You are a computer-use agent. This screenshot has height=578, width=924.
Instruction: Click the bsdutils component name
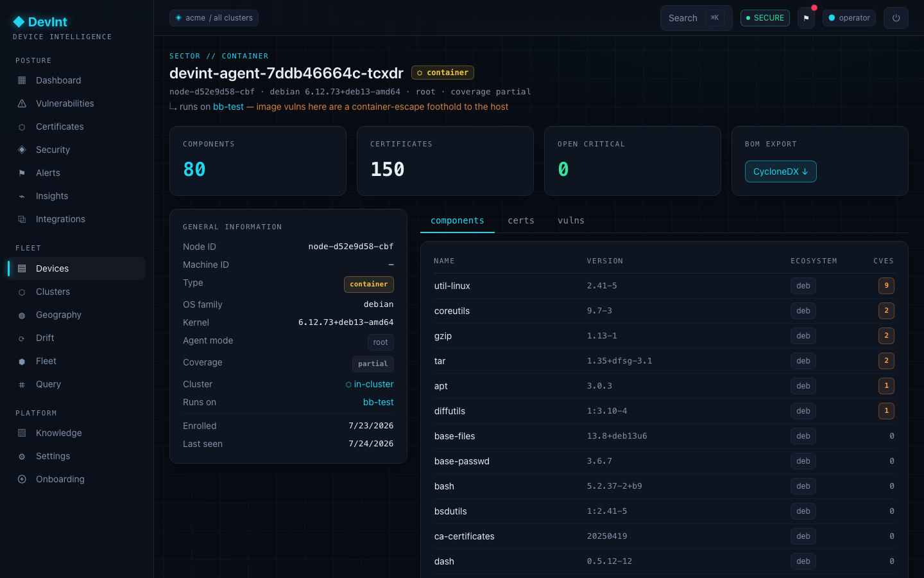click(x=450, y=511)
